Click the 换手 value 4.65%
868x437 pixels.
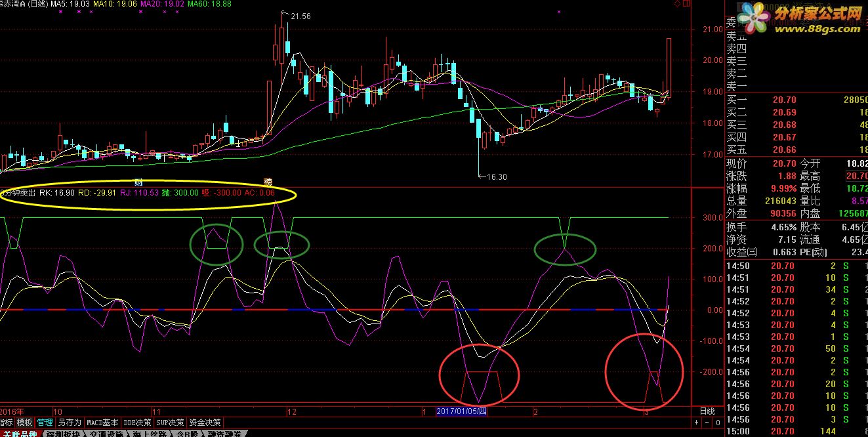pyautogui.click(x=783, y=226)
